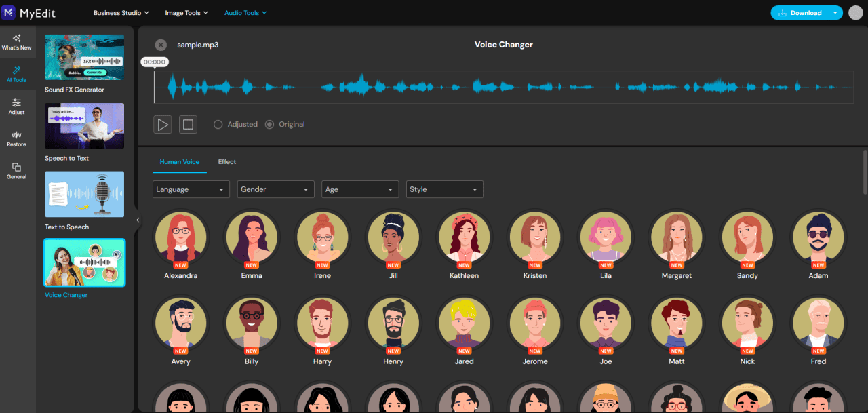Select the Jared voice avatar
This screenshot has width=868, height=413.
click(464, 323)
